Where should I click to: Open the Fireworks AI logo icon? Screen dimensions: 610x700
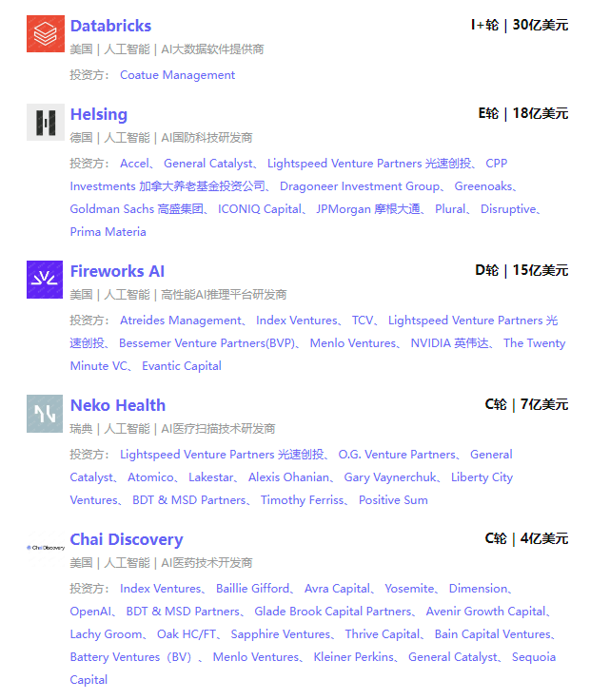tap(45, 280)
